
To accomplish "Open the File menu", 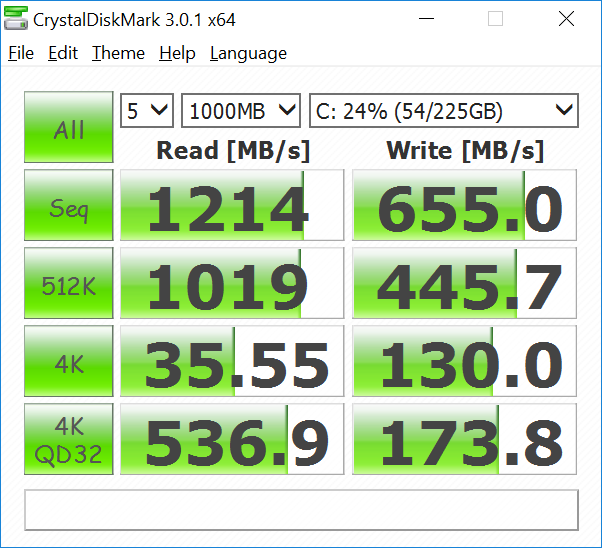I will pyautogui.click(x=21, y=53).
